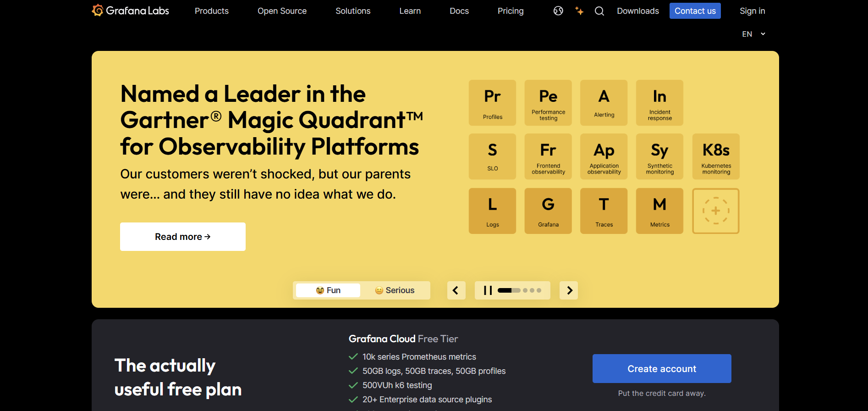Viewport: 868px width, 411px height.
Task: Click the active carousel progress bar
Action: (509, 290)
